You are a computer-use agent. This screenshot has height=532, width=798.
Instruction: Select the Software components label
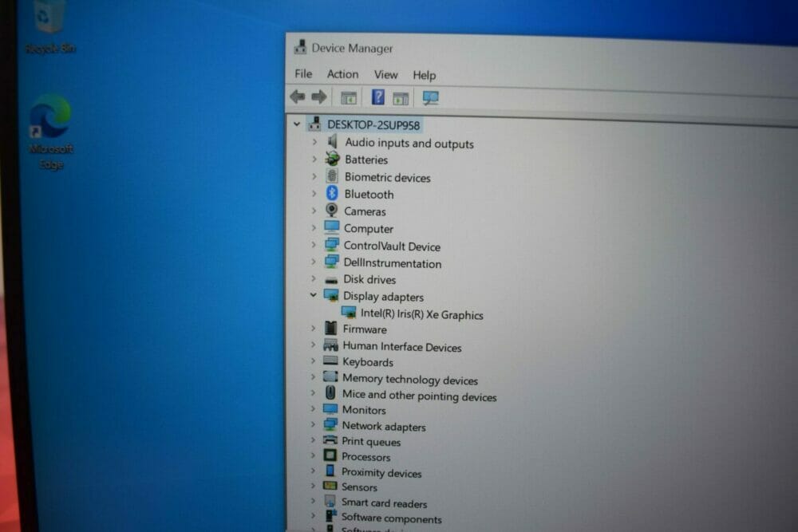pyautogui.click(x=391, y=518)
